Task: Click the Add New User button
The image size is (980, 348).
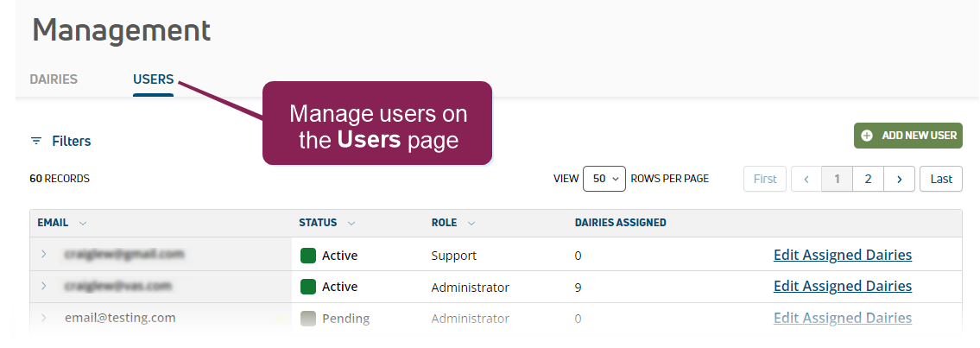Action: point(907,136)
